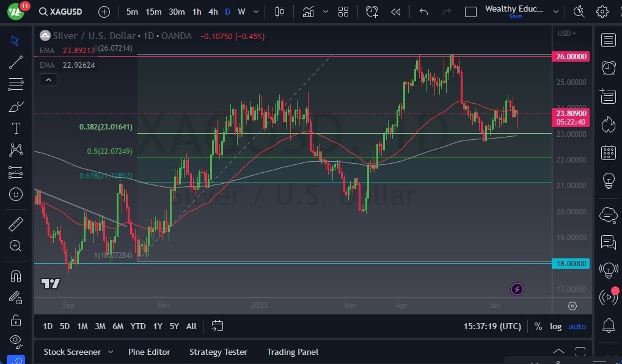
Task: Click the replay rewind button
Action: (x=396, y=12)
